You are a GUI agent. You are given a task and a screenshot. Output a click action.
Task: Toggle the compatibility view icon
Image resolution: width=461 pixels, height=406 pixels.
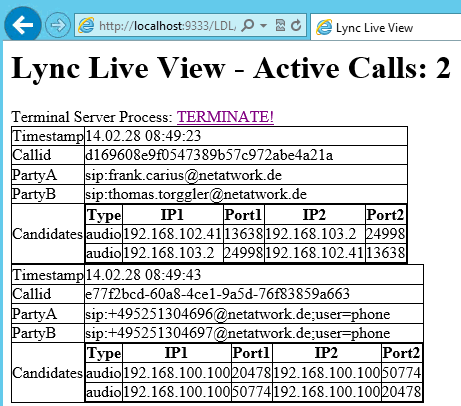coord(280,25)
